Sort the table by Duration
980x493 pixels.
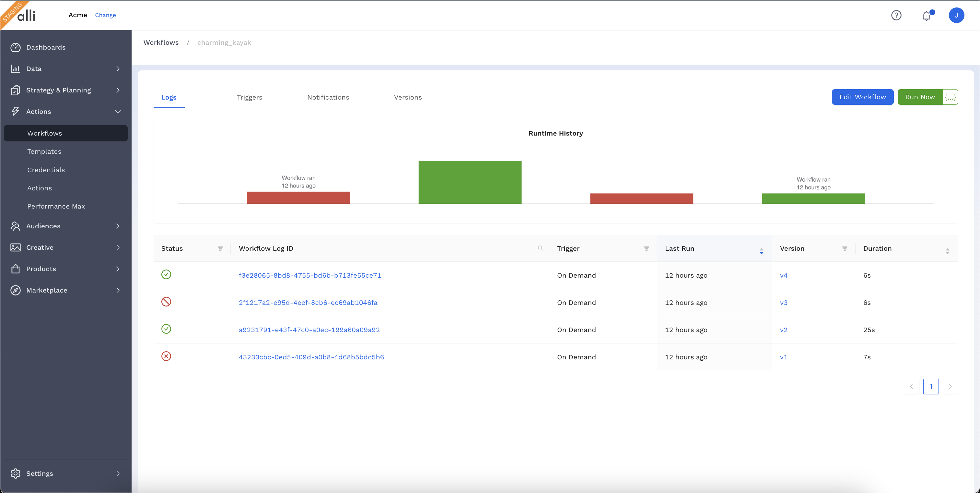(x=947, y=251)
